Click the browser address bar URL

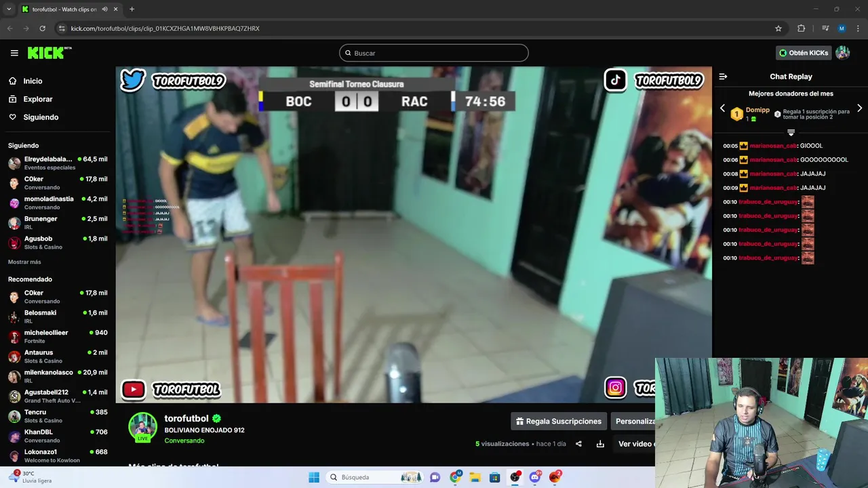tap(165, 28)
